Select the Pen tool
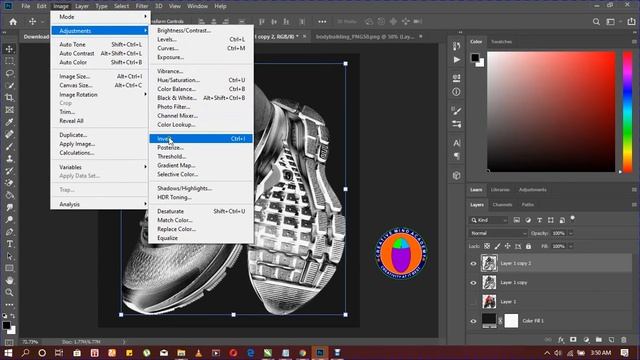This screenshot has width=640, height=360. (9, 232)
